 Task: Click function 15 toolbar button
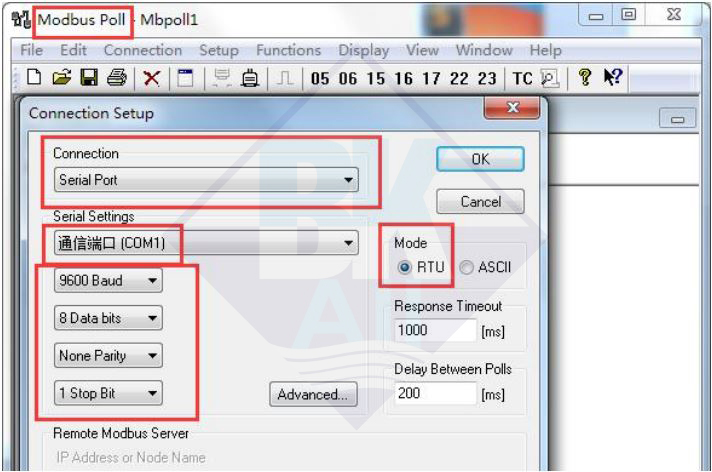click(376, 79)
